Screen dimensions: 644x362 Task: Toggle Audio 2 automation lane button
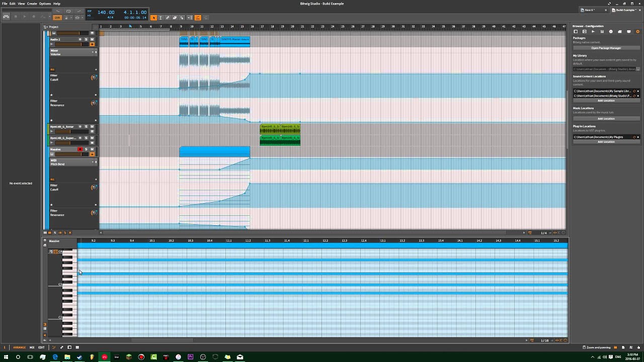pyautogui.click(x=92, y=45)
